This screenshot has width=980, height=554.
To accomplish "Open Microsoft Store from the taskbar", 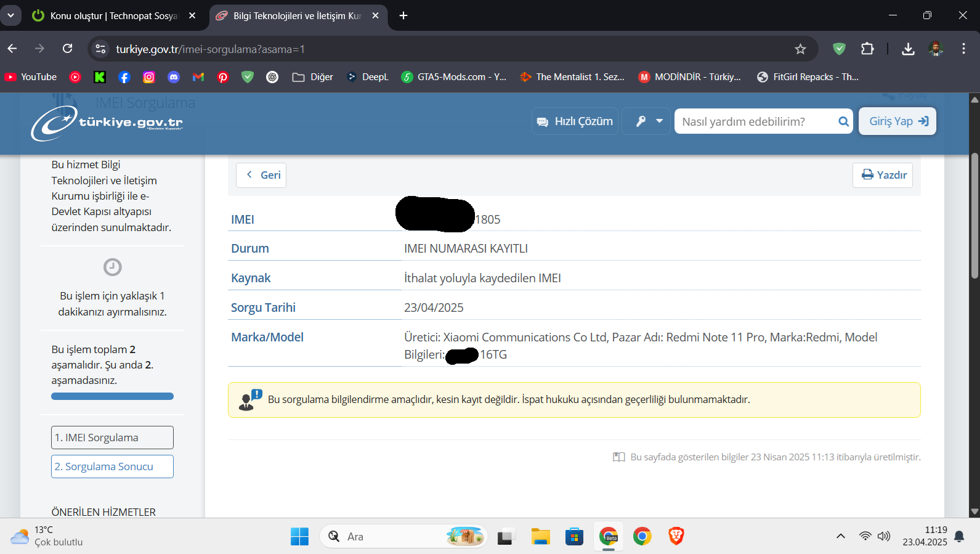I will (x=574, y=537).
